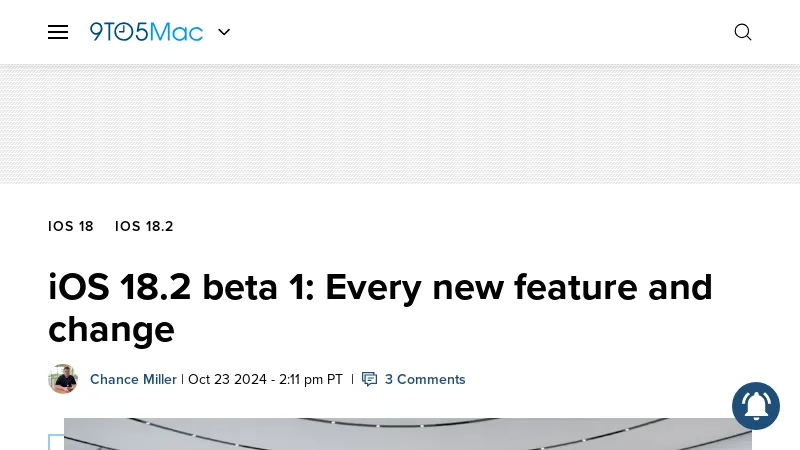Image resolution: width=800 pixels, height=450 pixels.
Task: Click the grey advertisement banner area
Action: (x=400, y=124)
